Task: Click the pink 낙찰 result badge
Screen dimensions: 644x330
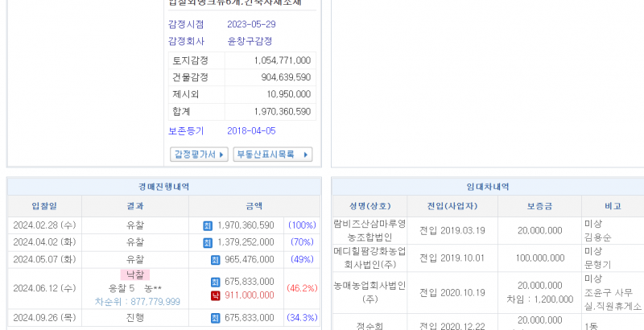Action: coord(134,275)
